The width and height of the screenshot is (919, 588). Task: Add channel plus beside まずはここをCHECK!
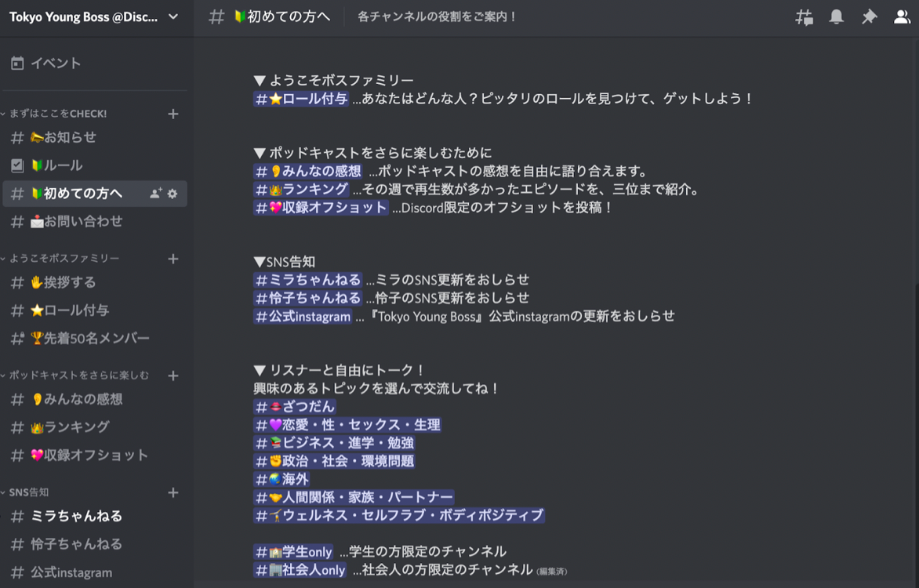(x=173, y=114)
